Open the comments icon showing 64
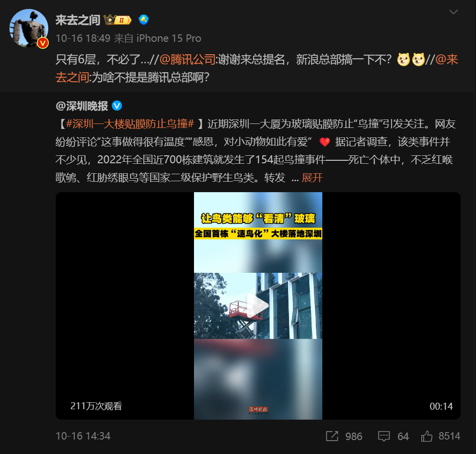 click(x=383, y=436)
